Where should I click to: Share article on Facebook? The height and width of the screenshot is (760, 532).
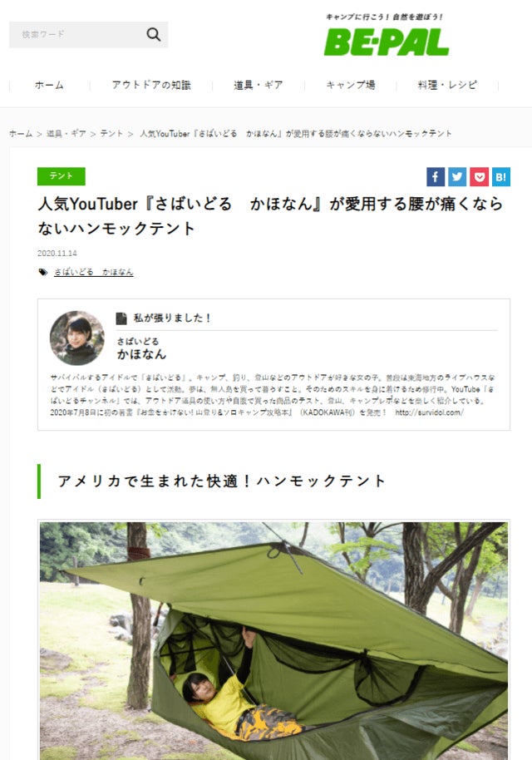[x=436, y=177]
